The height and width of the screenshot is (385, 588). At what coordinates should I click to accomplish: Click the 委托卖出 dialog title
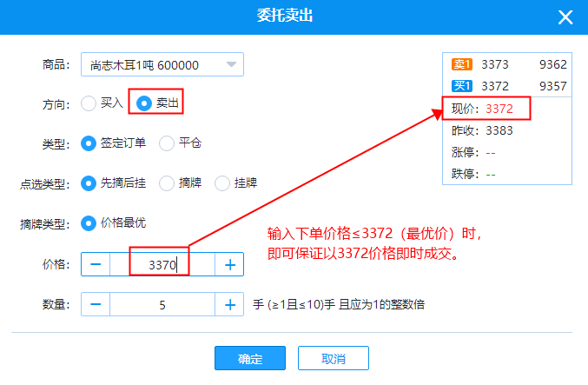[x=285, y=16]
